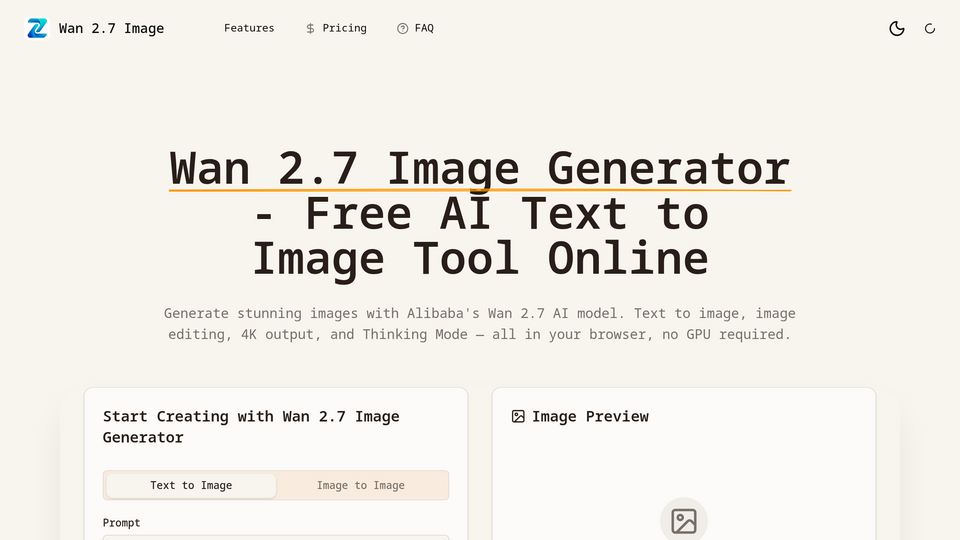Viewport: 960px width, 540px height.
Task: Click the Prompt label
Action: pyautogui.click(x=121, y=523)
